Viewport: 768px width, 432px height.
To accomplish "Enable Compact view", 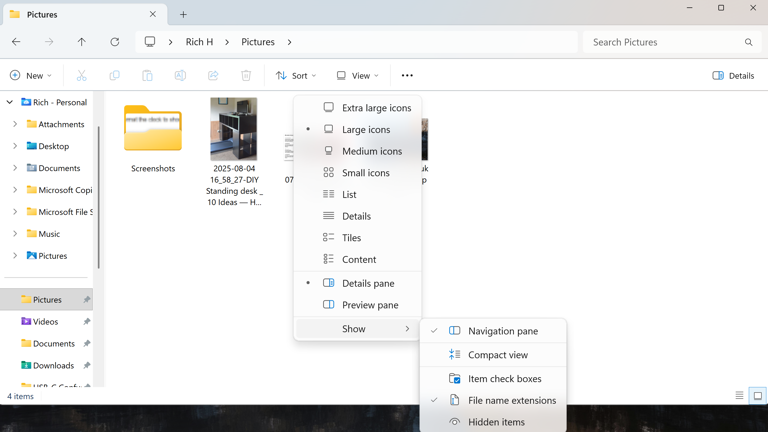I will point(493,355).
